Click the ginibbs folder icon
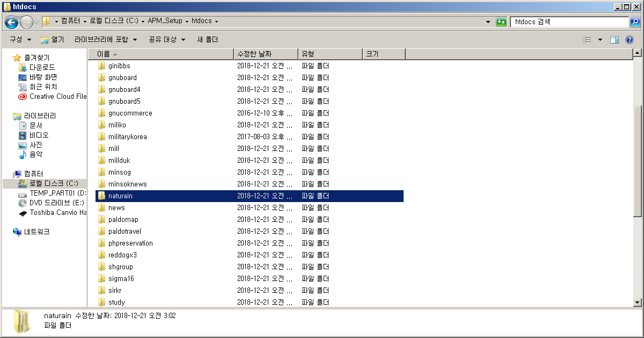644x338 pixels. click(x=101, y=66)
